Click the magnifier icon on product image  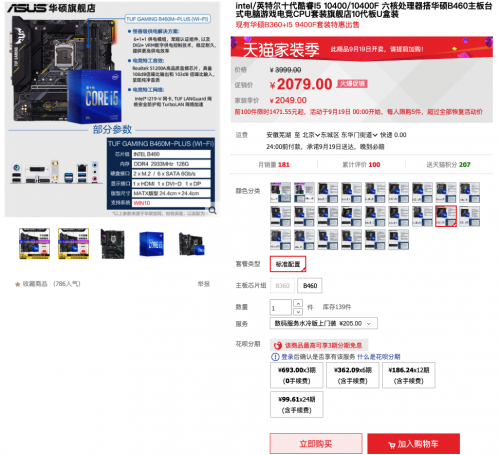(212, 210)
